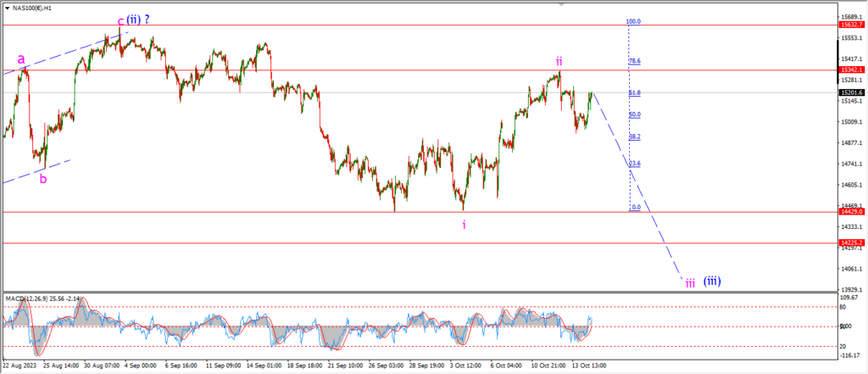Image resolution: width=868 pixels, height=374 pixels.
Task: Select the pink 'c' wave label at the peak
Action: 120,21
